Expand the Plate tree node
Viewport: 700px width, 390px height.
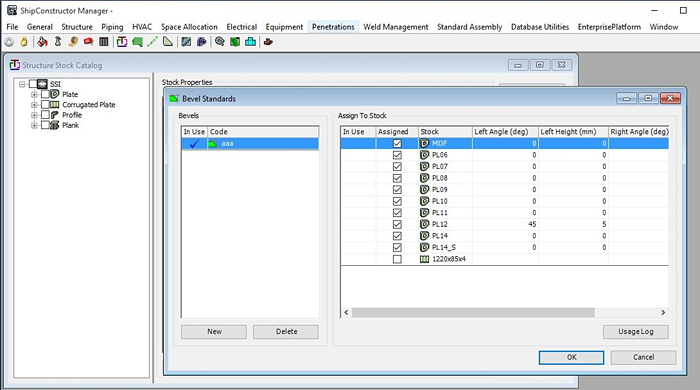click(34, 94)
